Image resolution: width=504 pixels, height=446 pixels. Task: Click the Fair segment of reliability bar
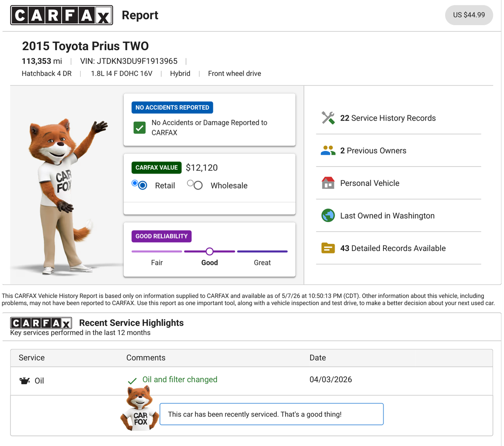(157, 251)
